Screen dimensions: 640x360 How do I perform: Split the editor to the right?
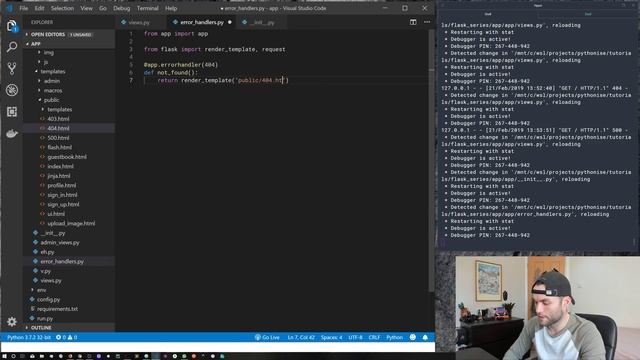413,22
